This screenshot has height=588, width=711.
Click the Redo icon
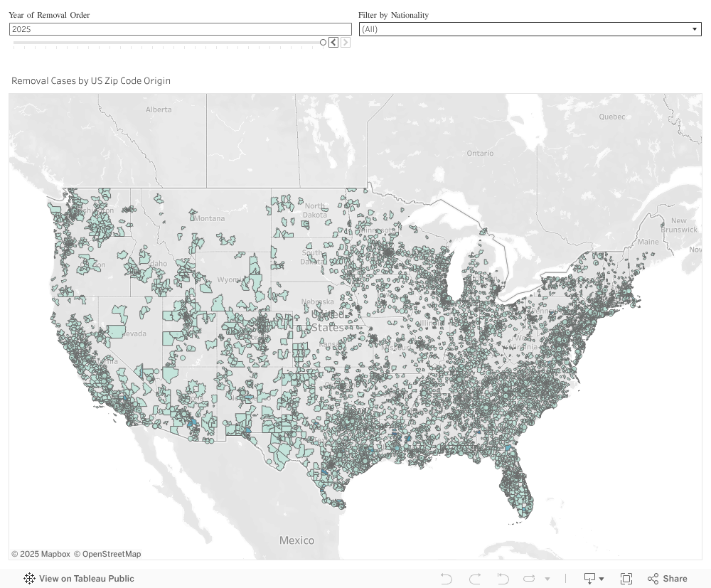tap(475, 579)
